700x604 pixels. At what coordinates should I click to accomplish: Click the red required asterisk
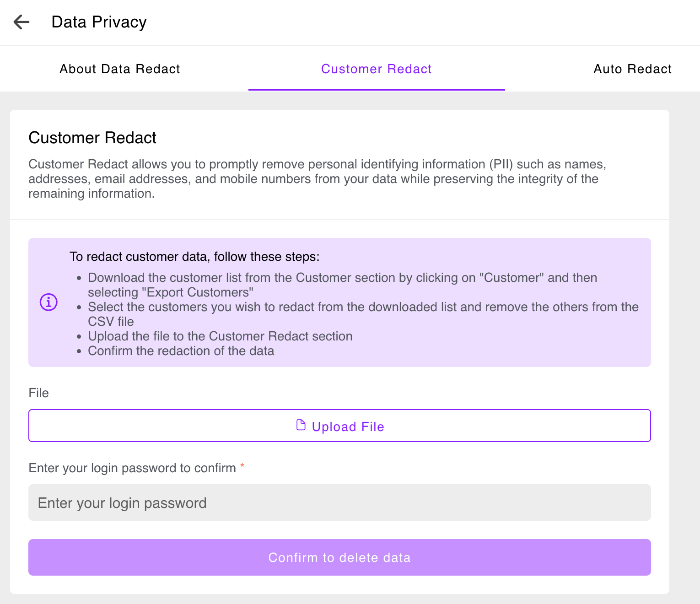pos(242,466)
